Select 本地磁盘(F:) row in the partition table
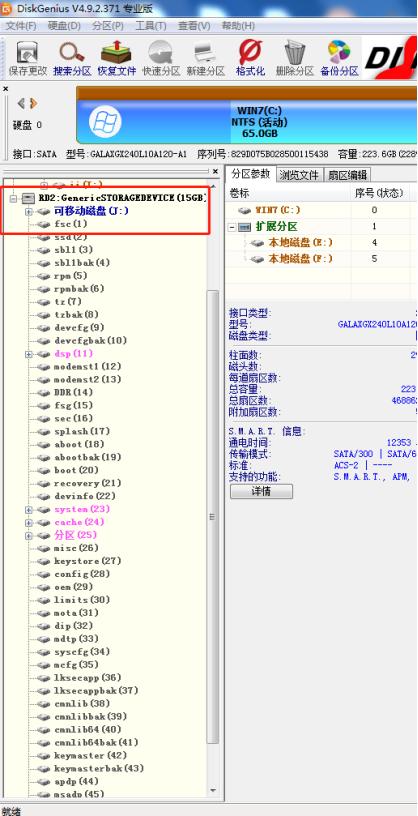The height and width of the screenshot is (816, 418). coord(321,259)
